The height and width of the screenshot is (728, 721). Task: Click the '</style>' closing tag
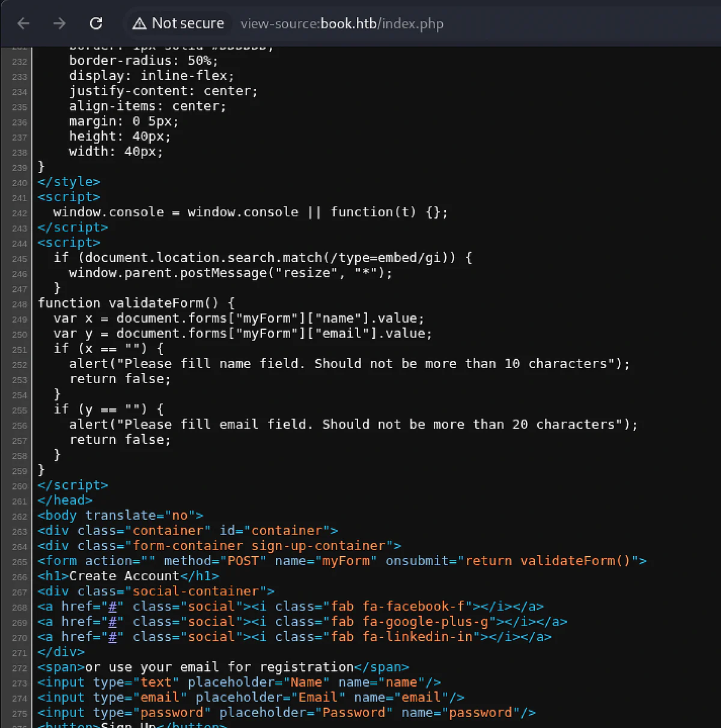tap(69, 181)
